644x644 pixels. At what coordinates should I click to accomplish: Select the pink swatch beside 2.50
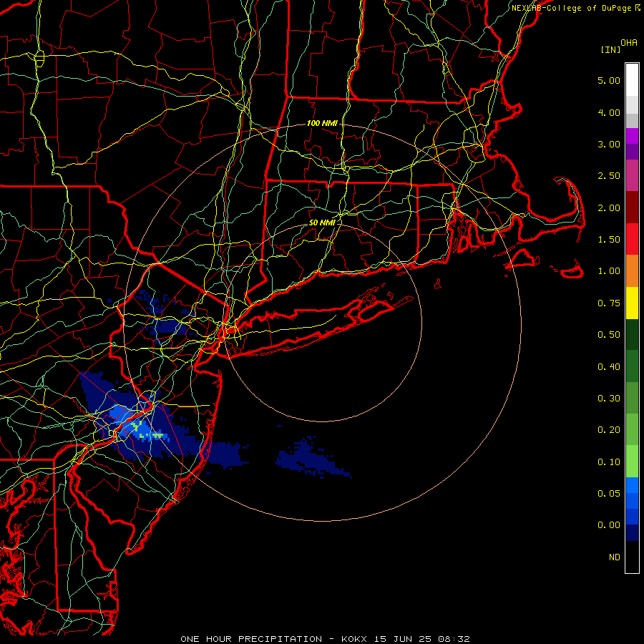pos(632,175)
